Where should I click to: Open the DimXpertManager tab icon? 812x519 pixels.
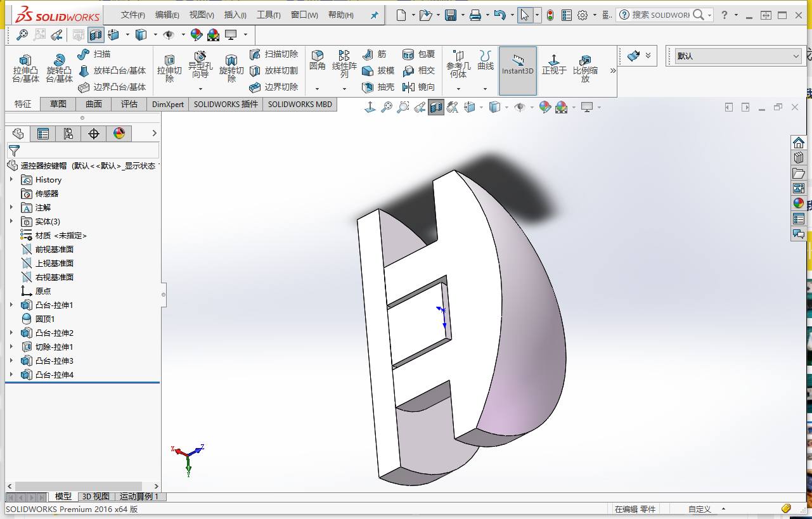pyautogui.click(x=94, y=134)
